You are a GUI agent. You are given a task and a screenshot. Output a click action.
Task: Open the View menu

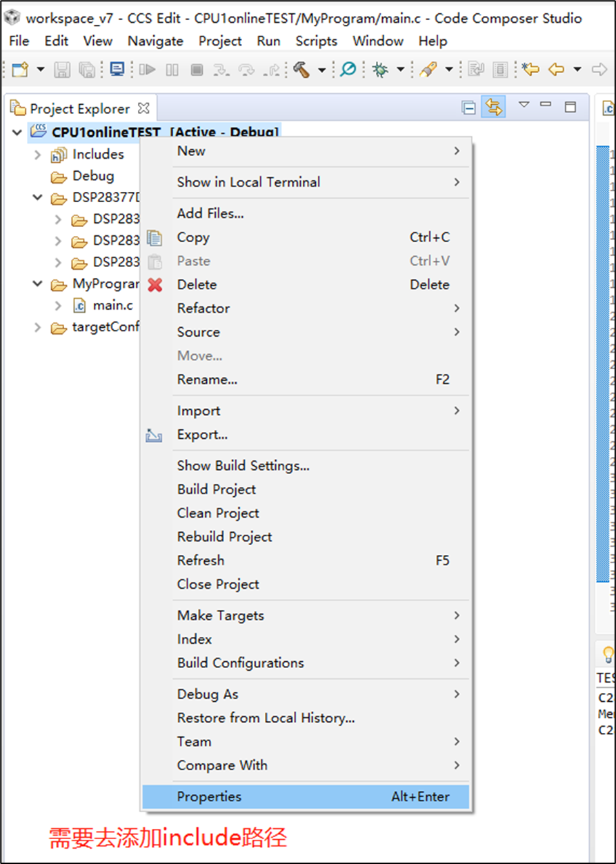98,41
